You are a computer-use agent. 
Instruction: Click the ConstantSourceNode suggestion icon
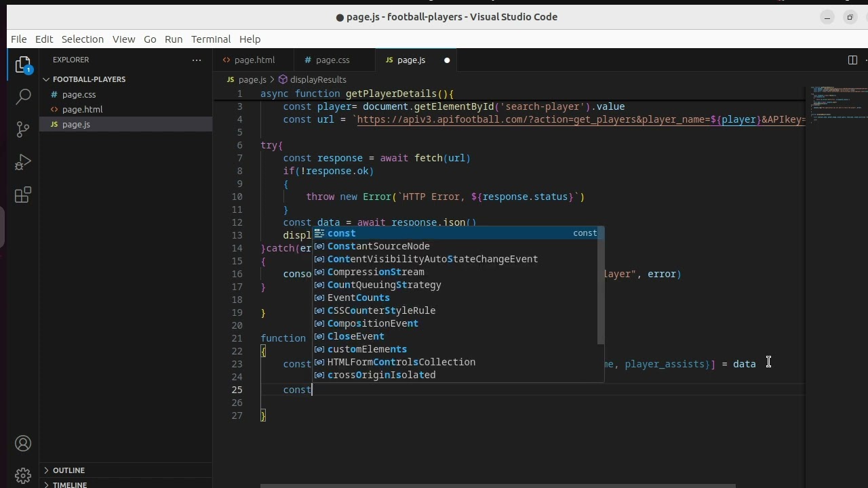319,246
